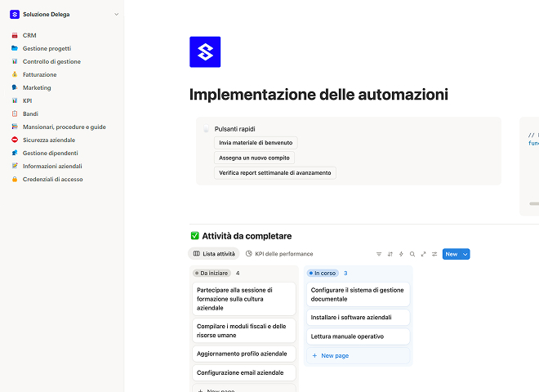Open the Bandi page
This screenshot has width=539, height=392.
(x=30, y=114)
